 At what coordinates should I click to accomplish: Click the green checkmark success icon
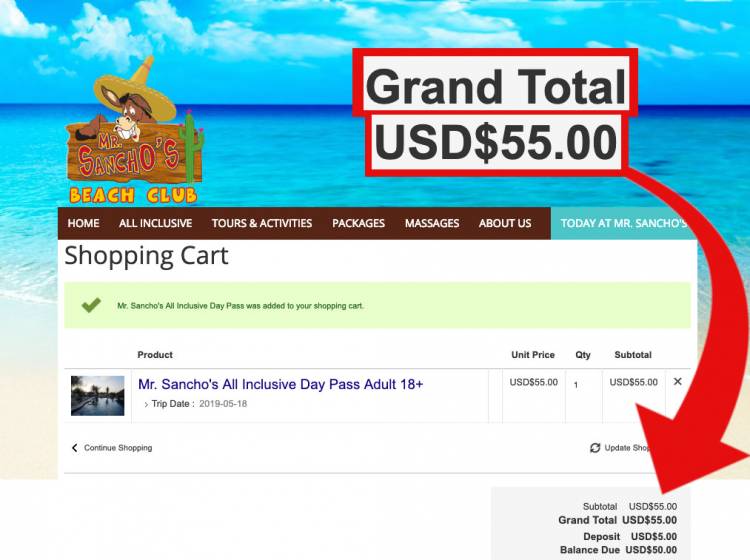coord(91,305)
